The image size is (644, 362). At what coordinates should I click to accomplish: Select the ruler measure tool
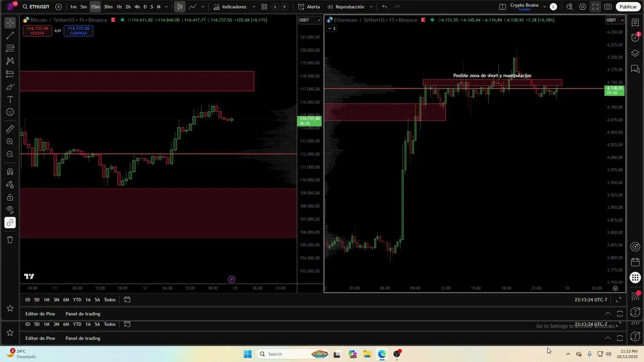(x=10, y=129)
